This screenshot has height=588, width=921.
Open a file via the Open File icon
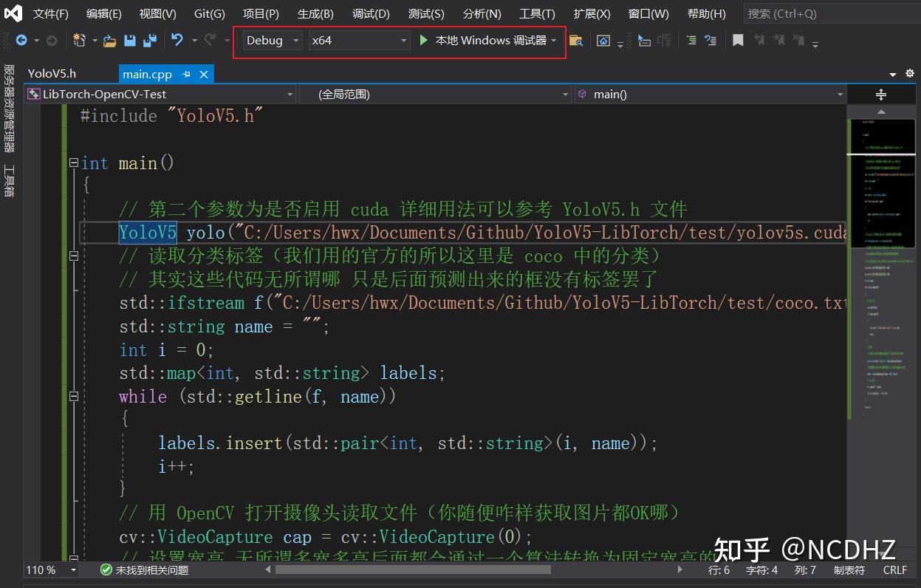click(x=110, y=40)
